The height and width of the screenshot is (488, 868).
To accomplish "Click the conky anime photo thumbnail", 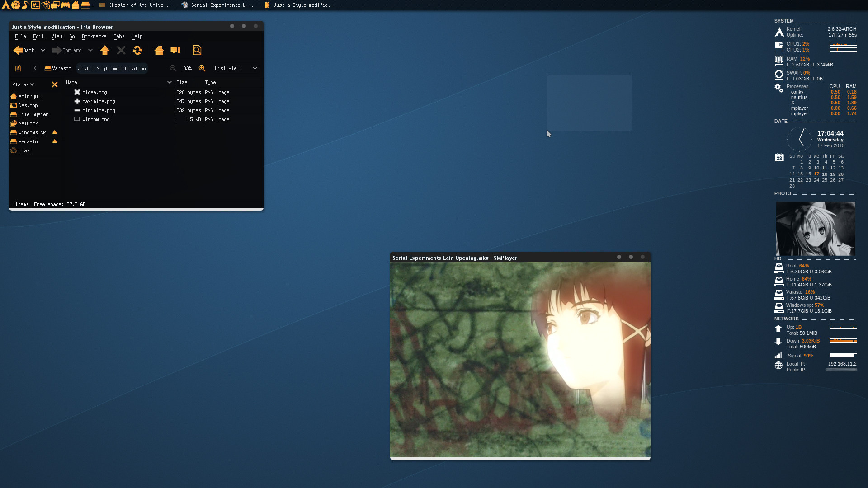I will click(x=816, y=229).
